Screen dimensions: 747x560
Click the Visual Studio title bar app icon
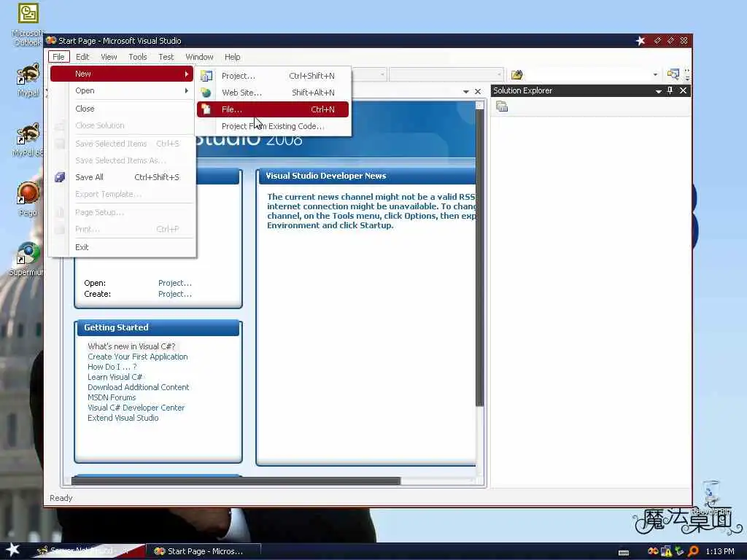point(51,41)
